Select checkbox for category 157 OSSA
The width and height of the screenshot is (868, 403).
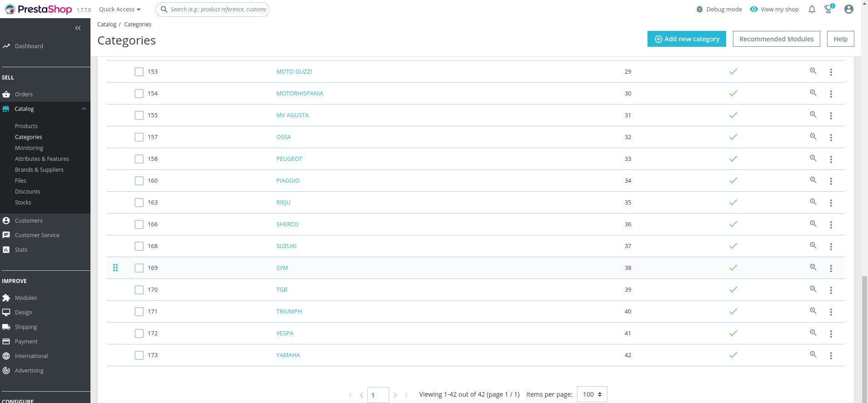point(139,137)
